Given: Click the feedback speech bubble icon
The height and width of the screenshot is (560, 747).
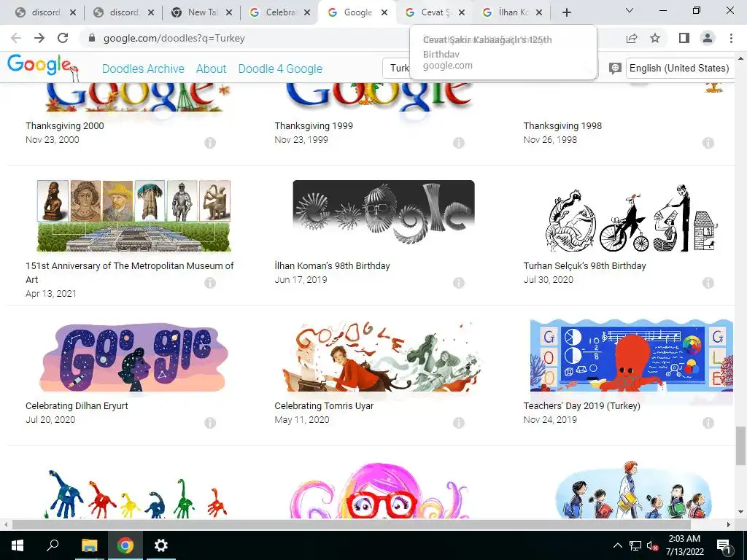Looking at the screenshot, I should click(x=615, y=69).
